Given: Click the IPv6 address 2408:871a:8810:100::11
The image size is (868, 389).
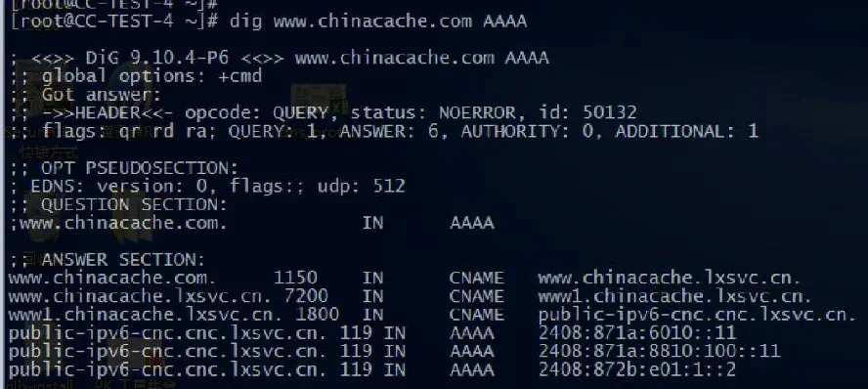Looking at the screenshot, I should 659,351.
